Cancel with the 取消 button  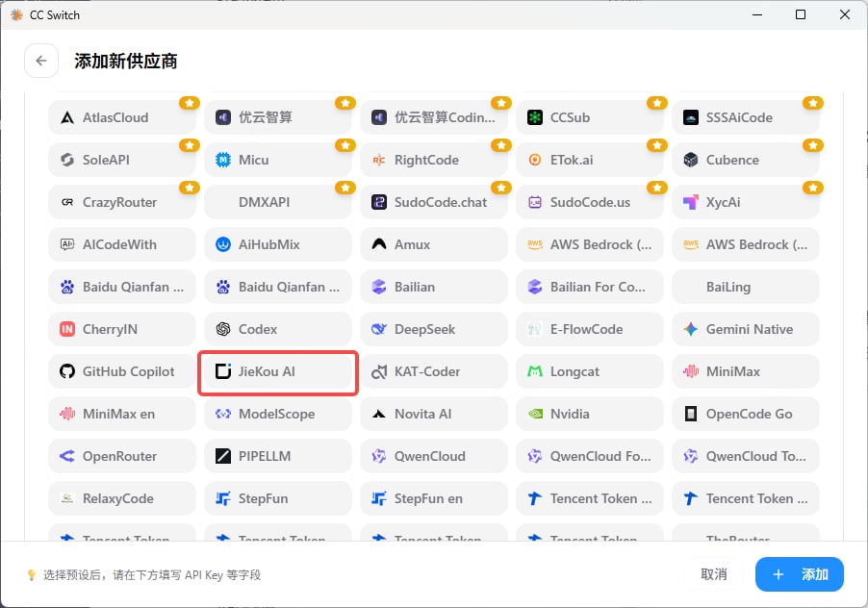click(x=714, y=574)
